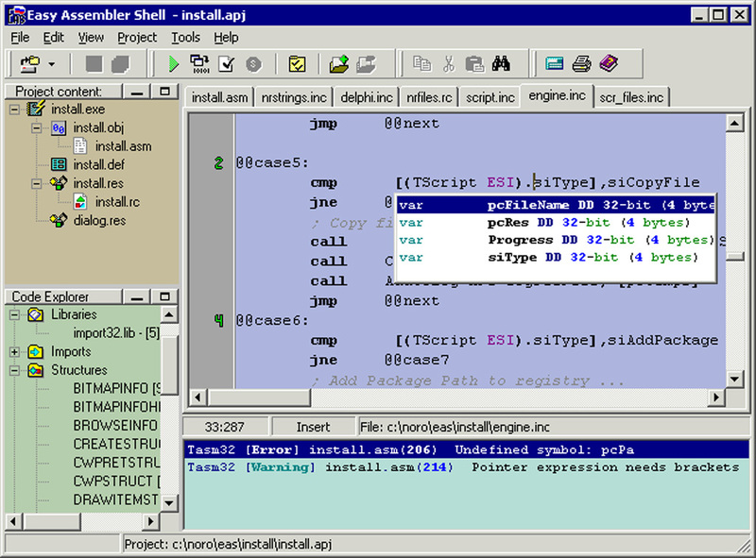Collapse the Structures node in Code Explorer
Screen dimensions: 756x558
click(14, 370)
